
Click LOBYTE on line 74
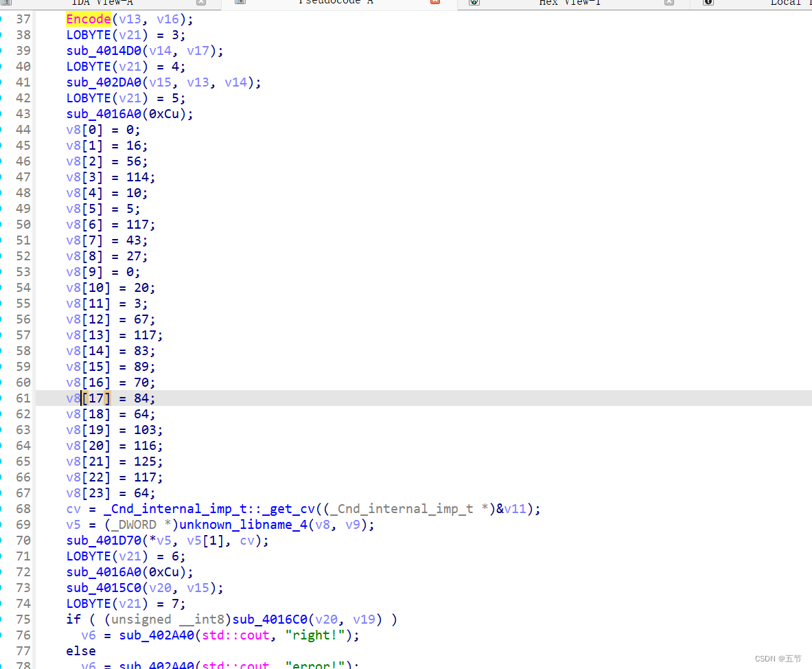point(89,604)
